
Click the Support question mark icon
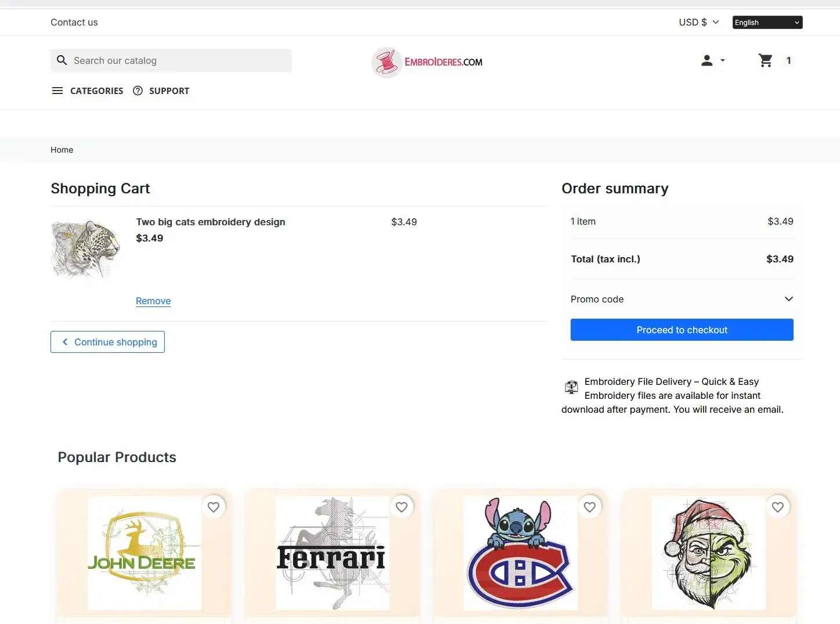[x=138, y=91]
